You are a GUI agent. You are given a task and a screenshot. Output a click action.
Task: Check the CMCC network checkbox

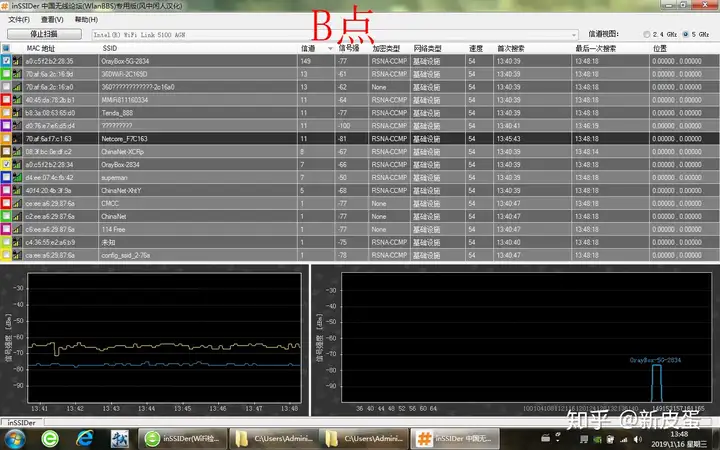click(6, 203)
